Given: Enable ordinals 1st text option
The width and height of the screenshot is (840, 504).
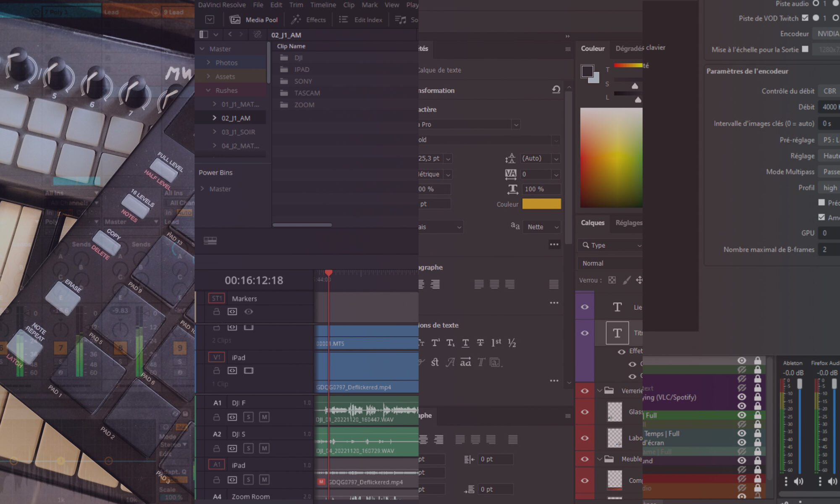Looking at the screenshot, I should click(496, 343).
